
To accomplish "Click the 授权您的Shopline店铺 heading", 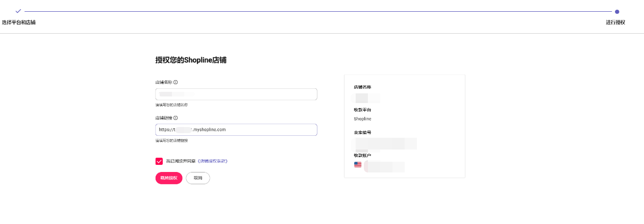I will [x=191, y=60].
